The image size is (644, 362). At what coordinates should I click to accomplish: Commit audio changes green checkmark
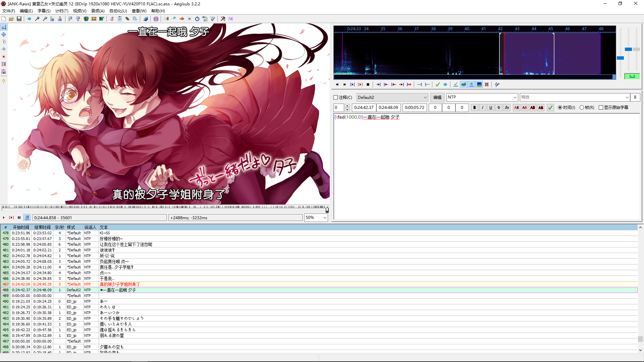438,84
